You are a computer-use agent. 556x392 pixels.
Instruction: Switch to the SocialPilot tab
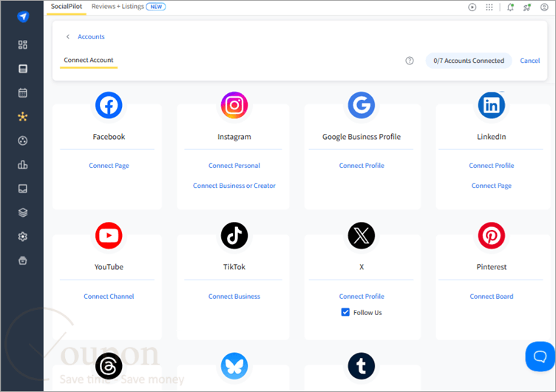(67, 7)
